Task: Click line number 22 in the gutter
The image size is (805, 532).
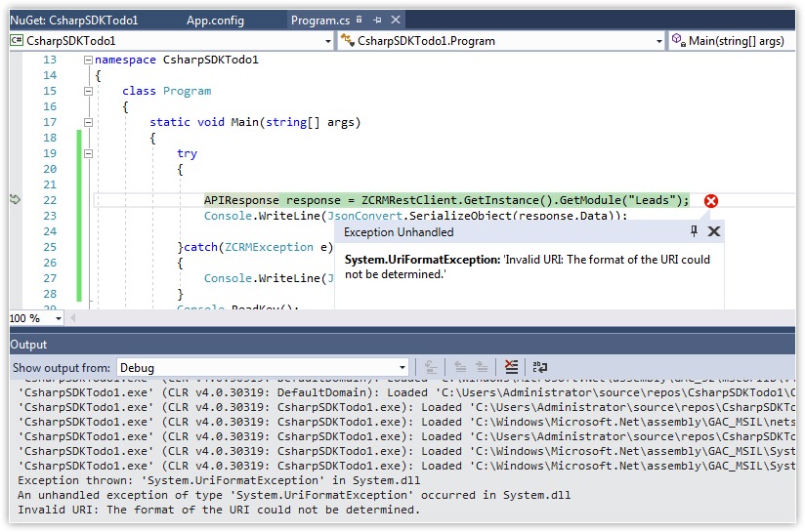Action: click(x=50, y=200)
